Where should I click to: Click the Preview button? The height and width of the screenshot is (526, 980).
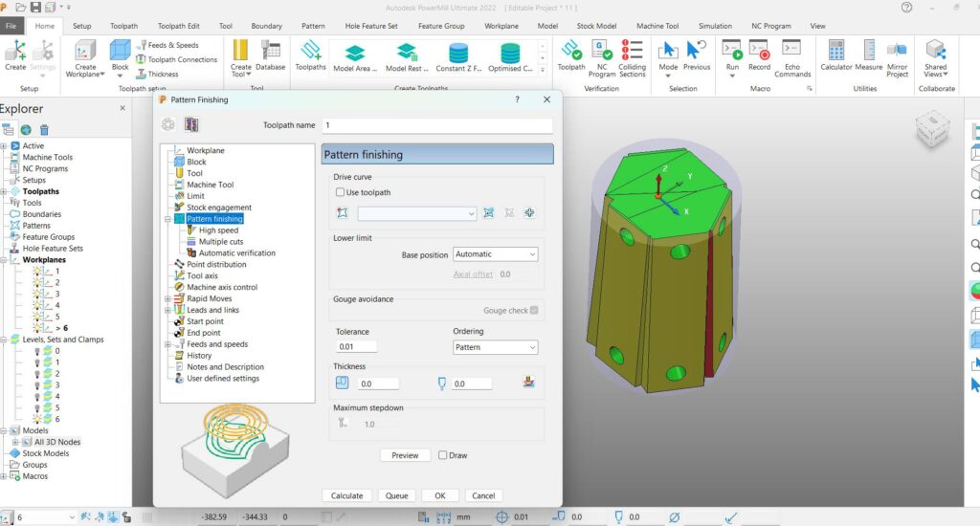pos(405,455)
